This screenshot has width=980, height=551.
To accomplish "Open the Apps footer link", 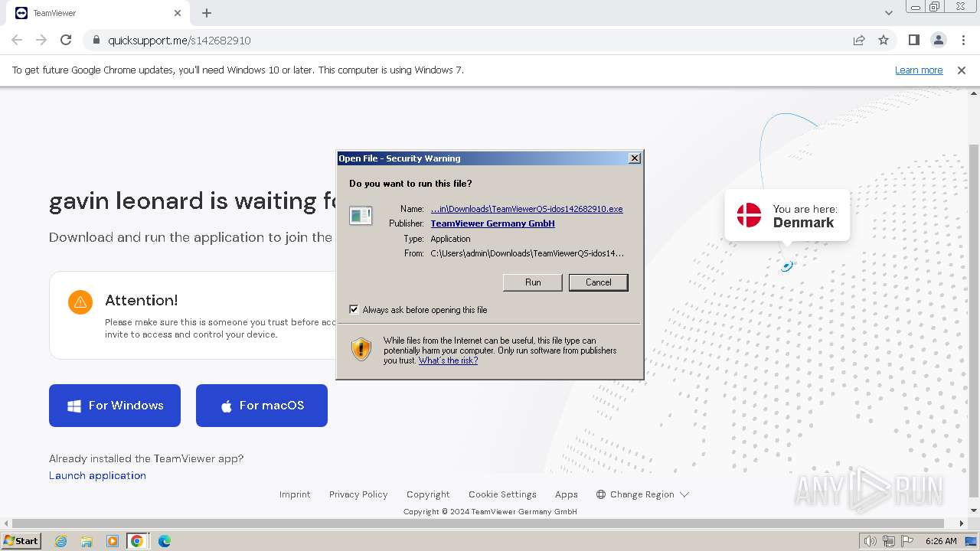I will coord(567,494).
